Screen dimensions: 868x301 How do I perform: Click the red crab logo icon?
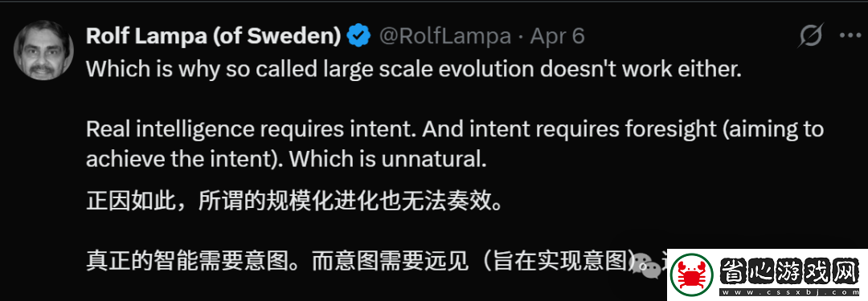(x=690, y=275)
